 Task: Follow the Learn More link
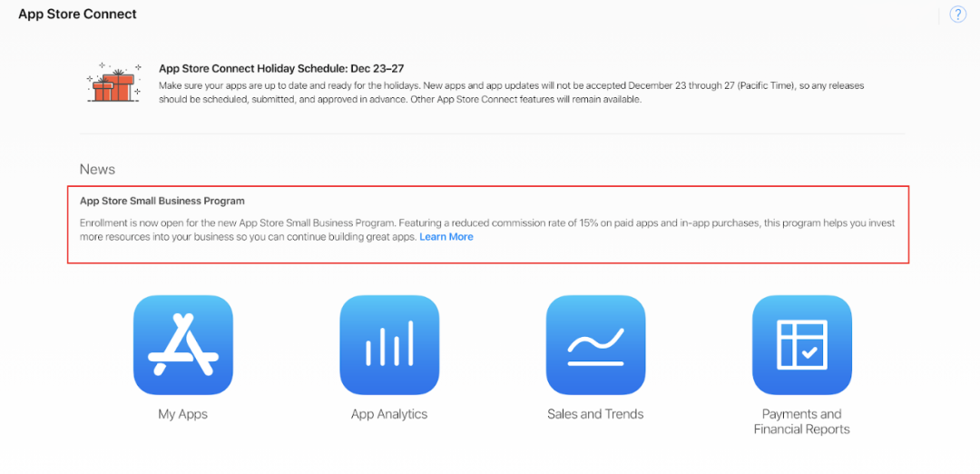[x=446, y=237]
